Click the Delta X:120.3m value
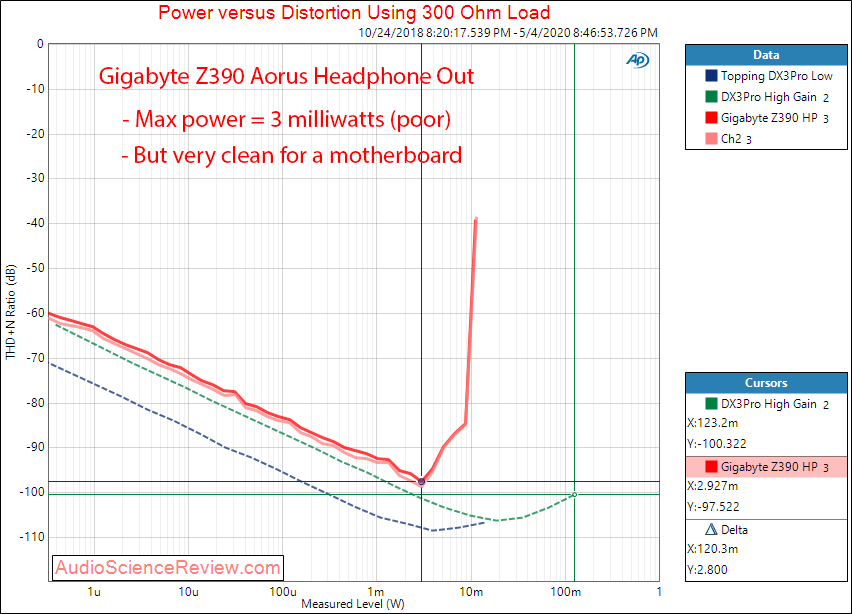 712,549
